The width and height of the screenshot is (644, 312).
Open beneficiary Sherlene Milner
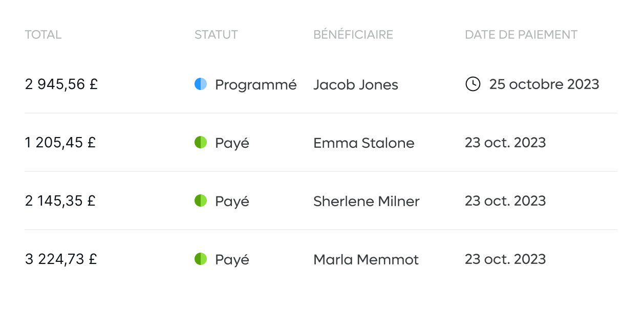tap(367, 201)
